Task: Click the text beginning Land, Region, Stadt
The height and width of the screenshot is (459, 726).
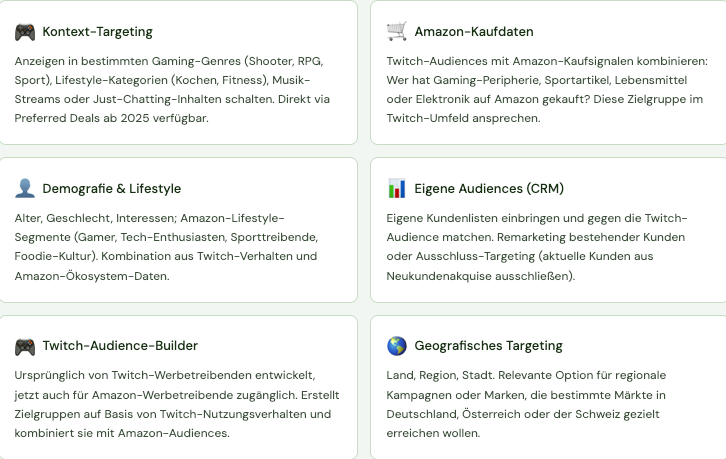Action: pos(526,404)
